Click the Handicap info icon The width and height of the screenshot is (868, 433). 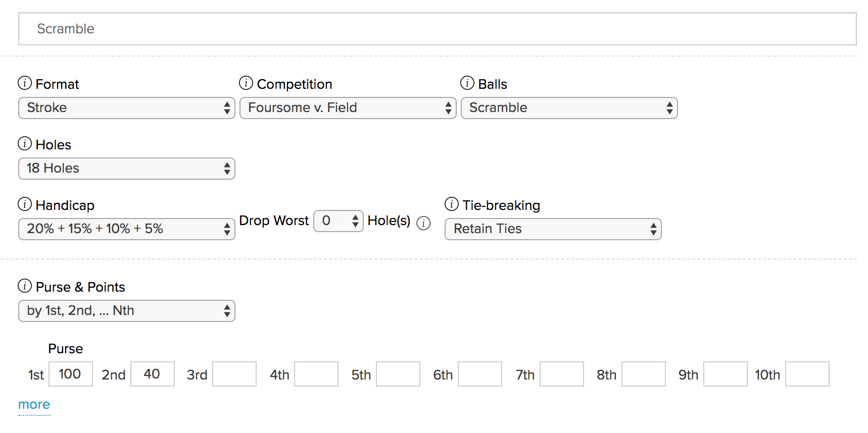point(25,204)
